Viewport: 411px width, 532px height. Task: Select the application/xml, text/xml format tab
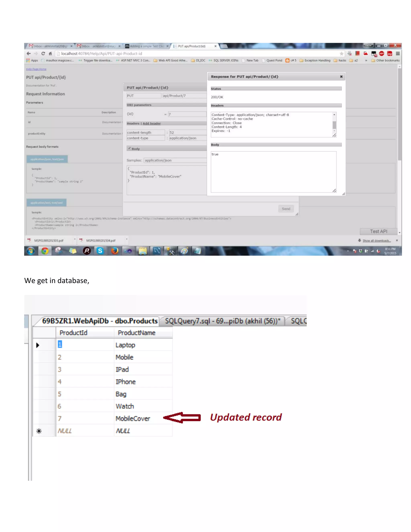coord(46,203)
